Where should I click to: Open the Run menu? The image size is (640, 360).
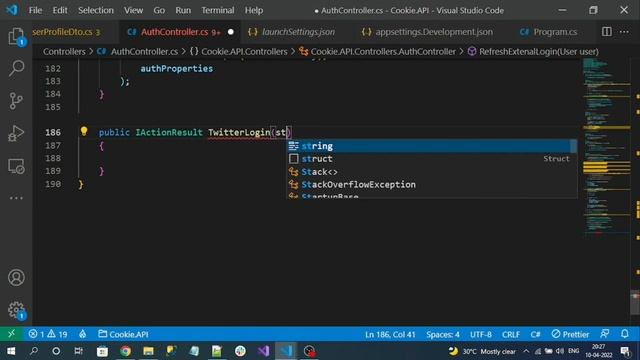[x=183, y=10]
